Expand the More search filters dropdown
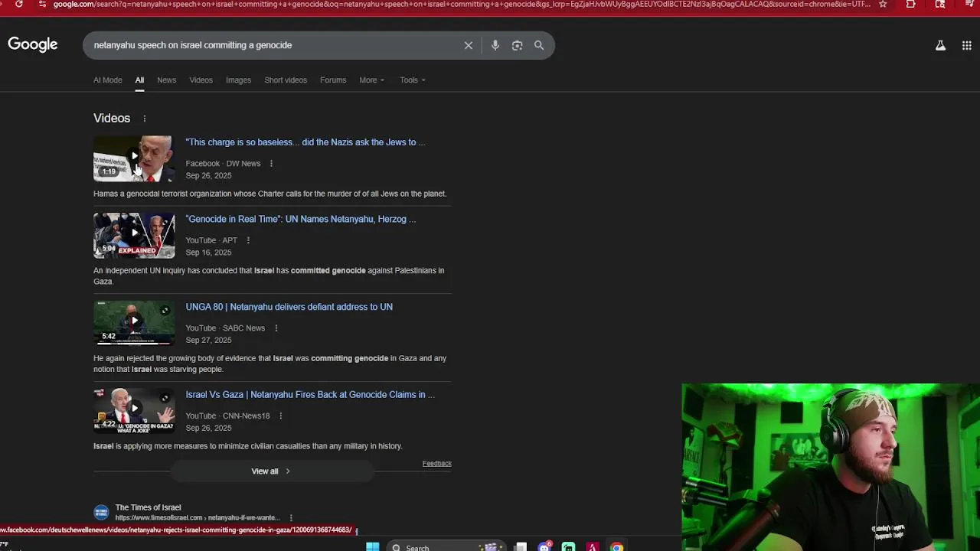 click(372, 80)
